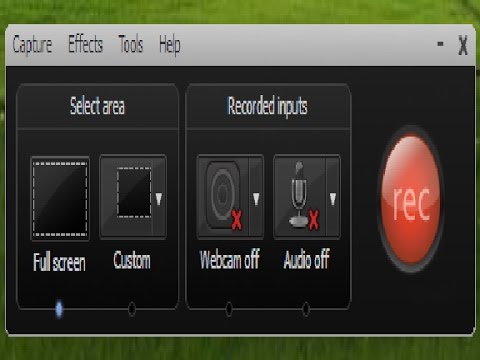This screenshot has width=480, height=360.
Task: Click the Recorded inputs heading
Action: tap(267, 106)
